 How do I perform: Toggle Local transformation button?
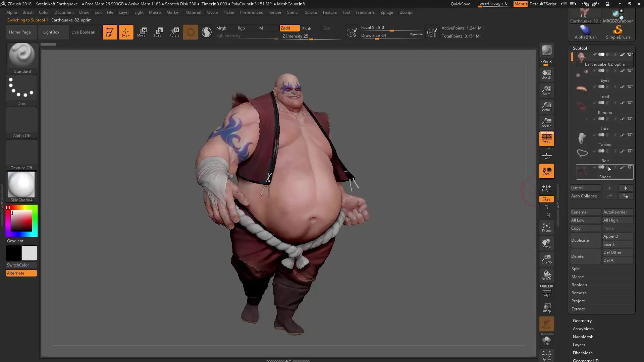click(x=546, y=171)
